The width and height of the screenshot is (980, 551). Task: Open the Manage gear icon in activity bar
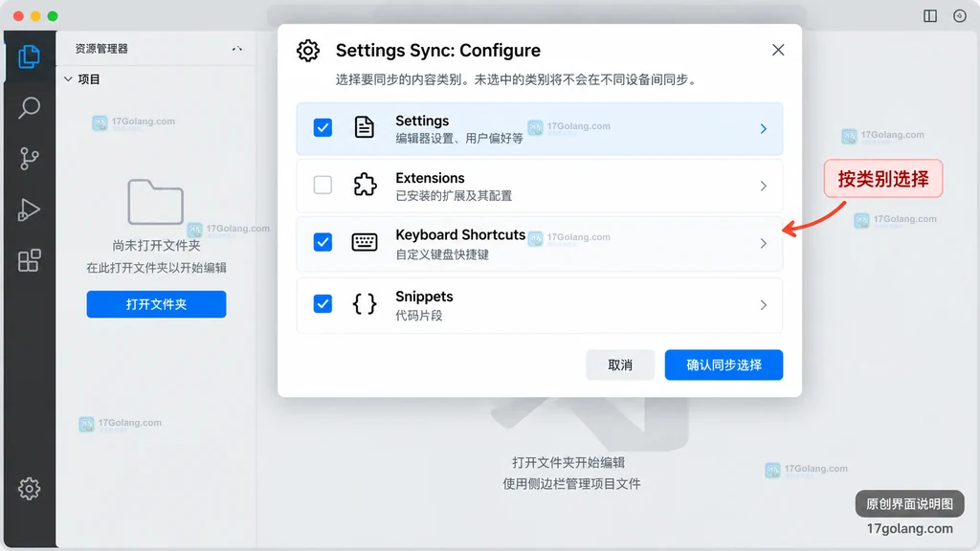tap(29, 489)
